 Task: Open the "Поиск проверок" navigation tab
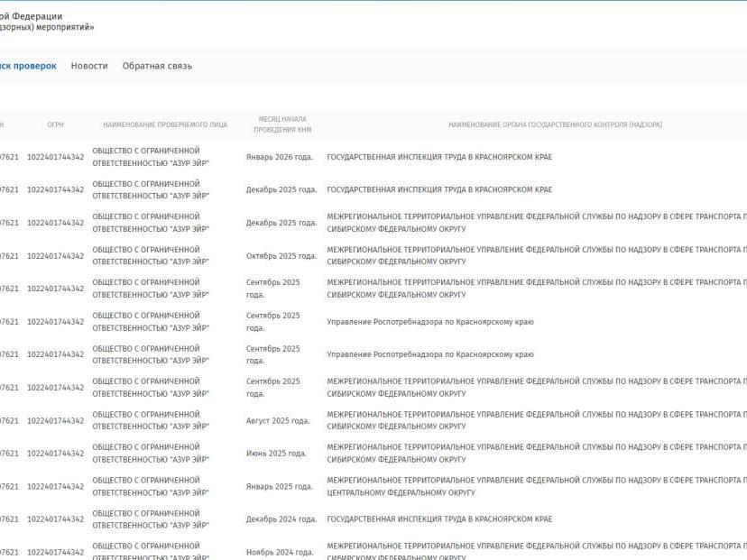tap(27, 66)
